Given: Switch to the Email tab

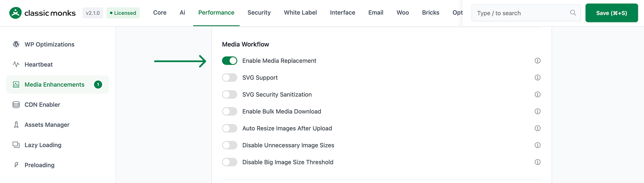Looking at the screenshot, I should pos(376,13).
